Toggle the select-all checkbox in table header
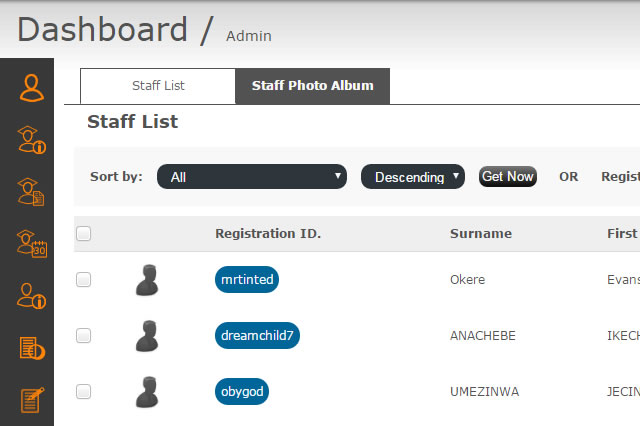Screen dimensions: 640x426 pyautogui.click(x=84, y=234)
